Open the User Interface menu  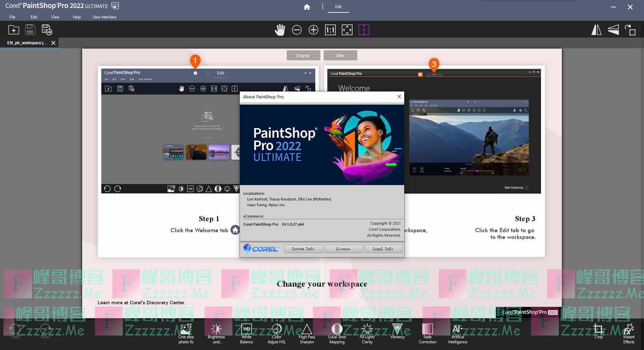click(x=104, y=17)
